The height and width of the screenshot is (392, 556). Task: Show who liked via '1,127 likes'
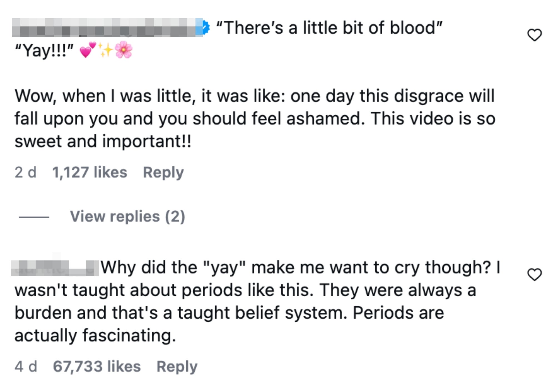point(90,172)
